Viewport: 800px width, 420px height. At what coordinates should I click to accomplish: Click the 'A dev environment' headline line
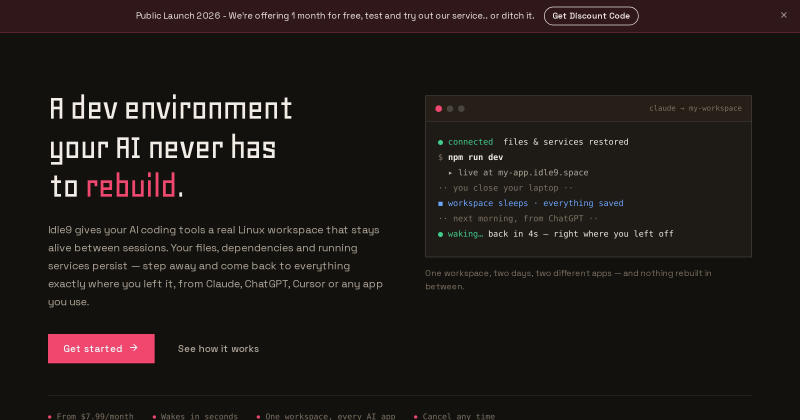click(x=170, y=108)
